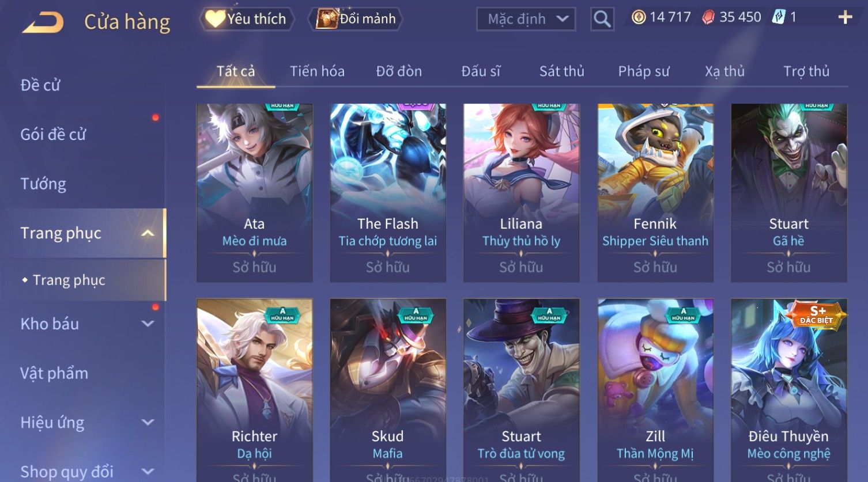This screenshot has height=482, width=868.
Task: Switch to the Sát thủ tab
Action: pyautogui.click(x=562, y=71)
